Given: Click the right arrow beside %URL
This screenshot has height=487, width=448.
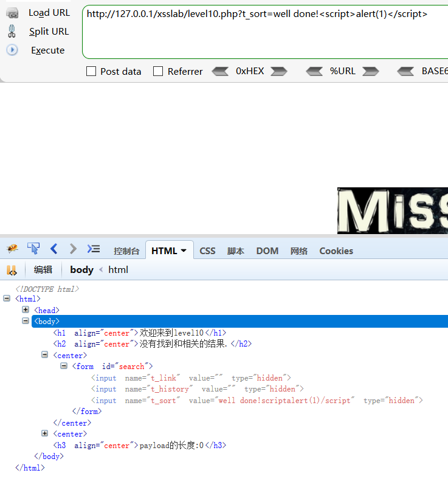Looking at the screenshot, I should tap(371, 71).
